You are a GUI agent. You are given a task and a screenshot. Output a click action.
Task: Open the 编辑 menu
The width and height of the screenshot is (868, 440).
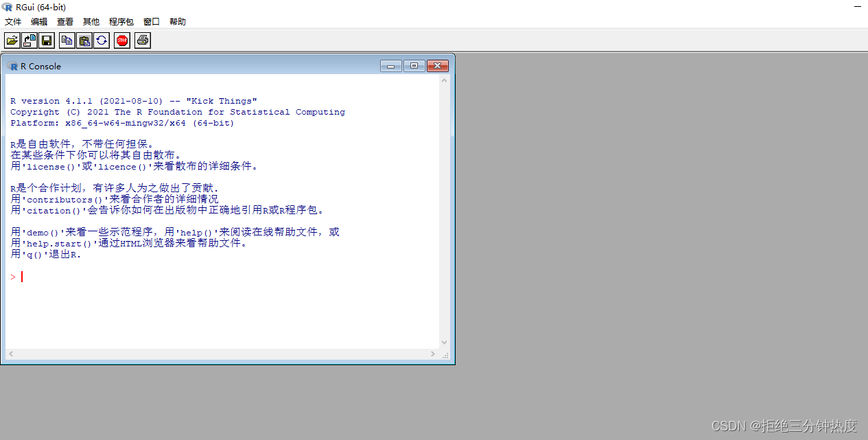pyautogui.click(x=39, y=22)
